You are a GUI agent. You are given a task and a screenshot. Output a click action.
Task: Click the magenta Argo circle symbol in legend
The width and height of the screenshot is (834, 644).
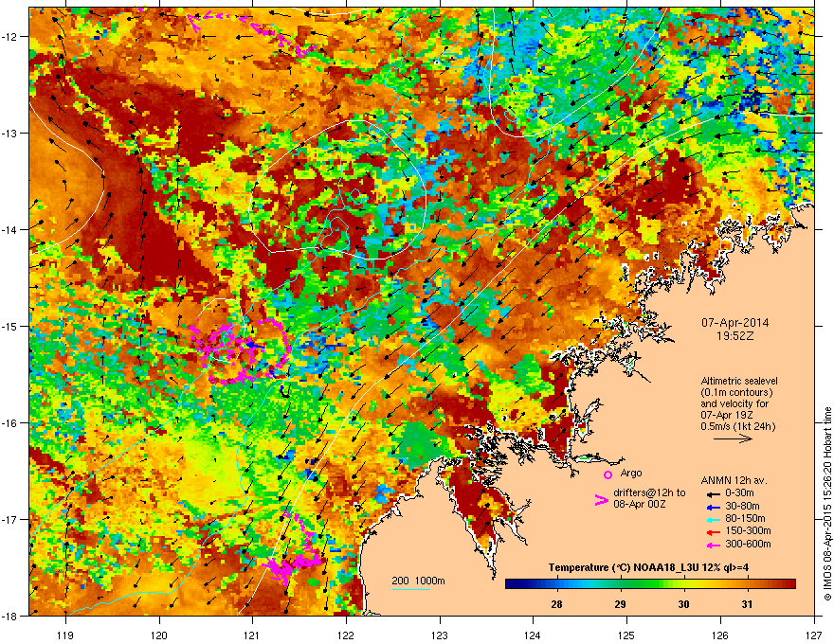click(607, 474)
